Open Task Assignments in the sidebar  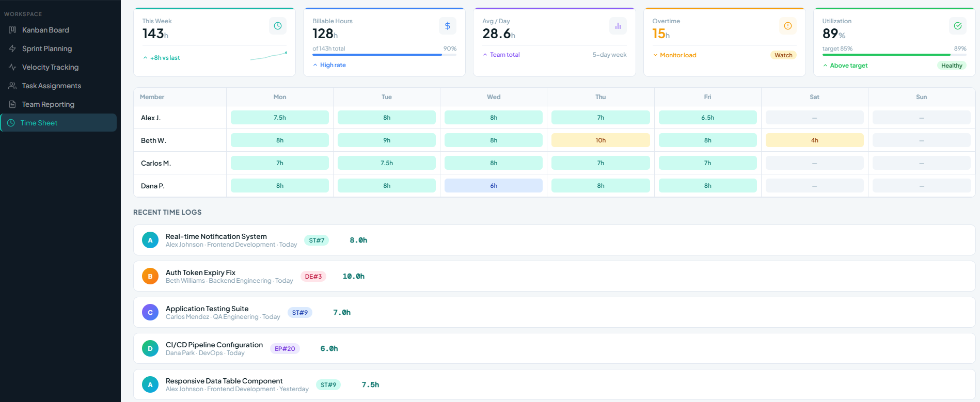point(51,86)
